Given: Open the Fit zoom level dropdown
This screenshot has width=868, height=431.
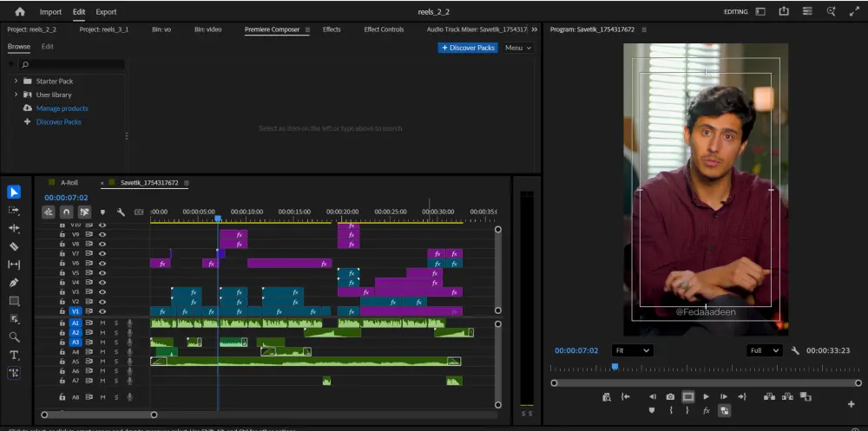Looking at the screenshot, I should coord(631,350).
